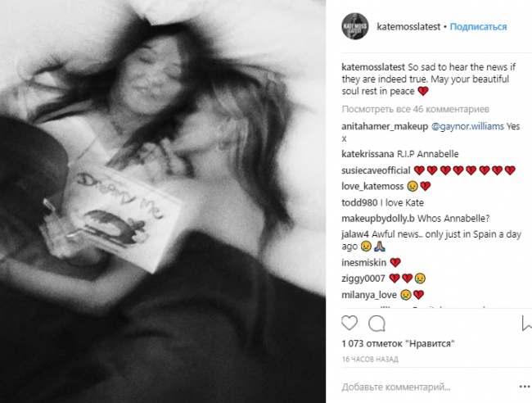
Task: Click the add comment input field
Action: pyautogui.click(x=427, y=387)
